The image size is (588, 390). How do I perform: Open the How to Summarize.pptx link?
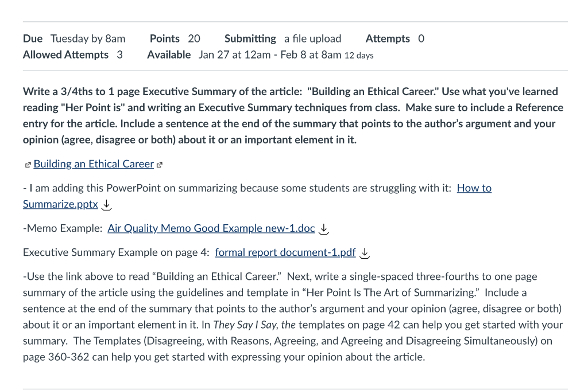tap(60, 204)
